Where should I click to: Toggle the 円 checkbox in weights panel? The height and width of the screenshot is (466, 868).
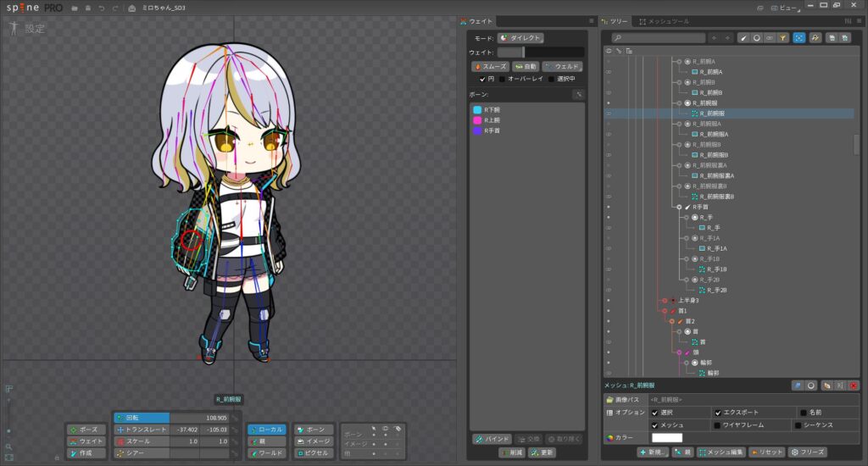pos(482,79)
